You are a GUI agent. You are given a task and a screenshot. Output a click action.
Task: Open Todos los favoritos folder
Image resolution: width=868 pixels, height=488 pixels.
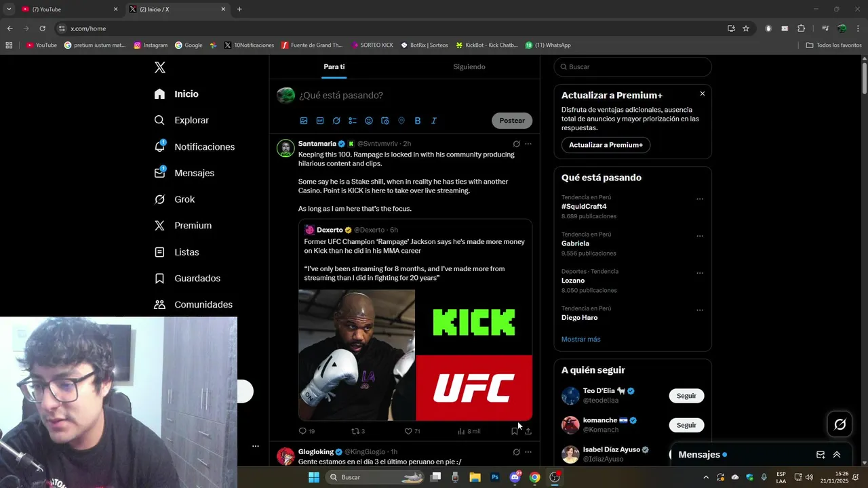833,45
